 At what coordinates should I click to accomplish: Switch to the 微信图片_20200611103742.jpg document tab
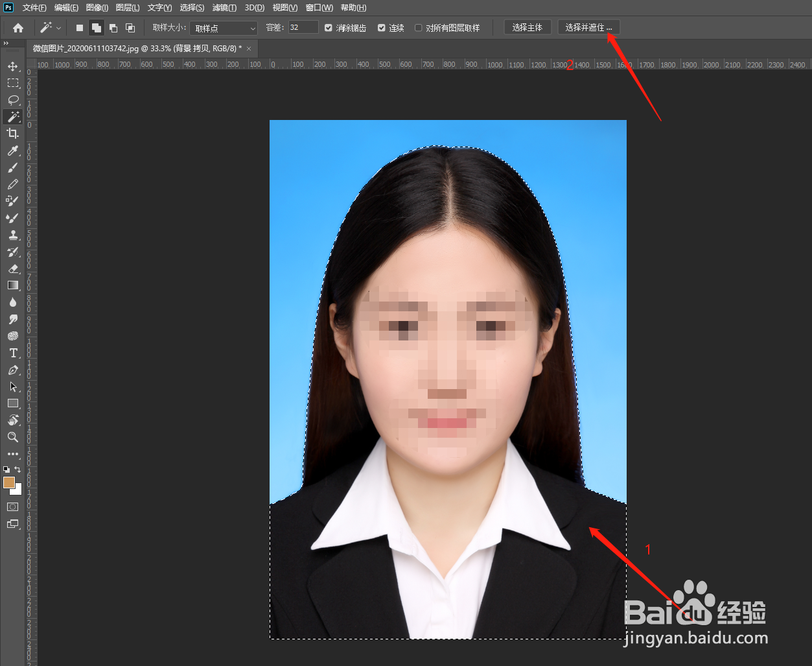[137, 49]
